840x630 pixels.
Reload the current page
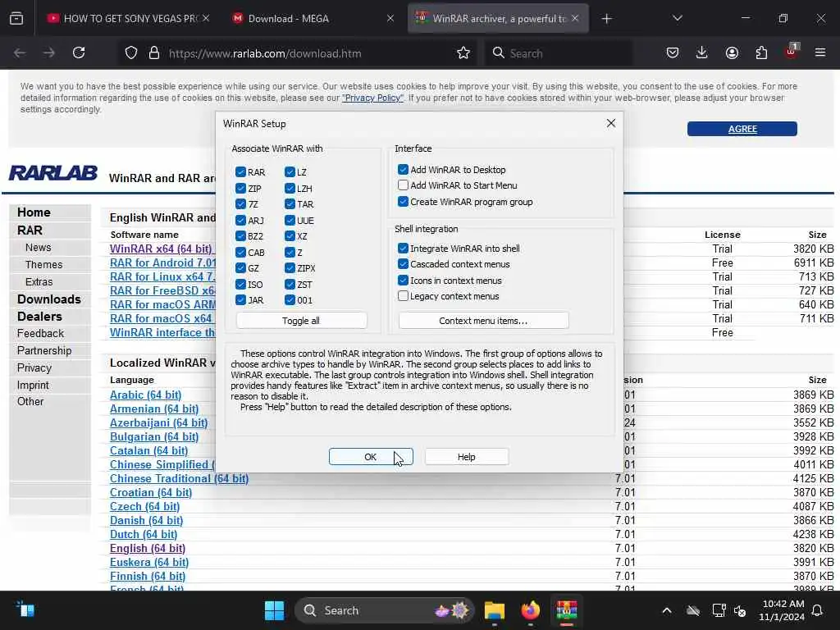(79, 53)
